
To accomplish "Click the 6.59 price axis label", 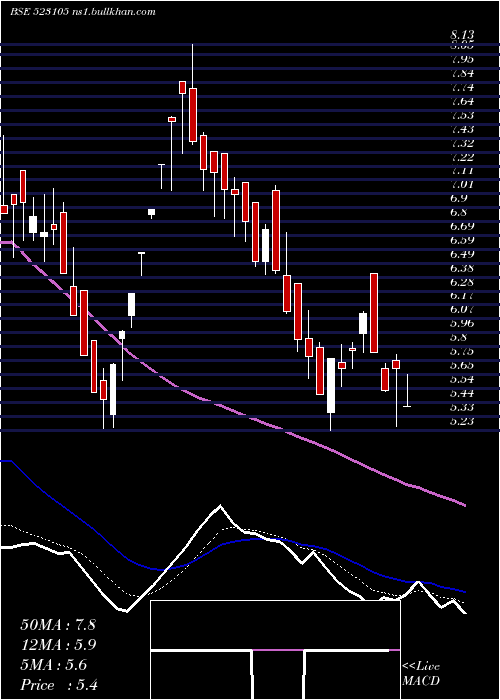I will pos(462,240).
